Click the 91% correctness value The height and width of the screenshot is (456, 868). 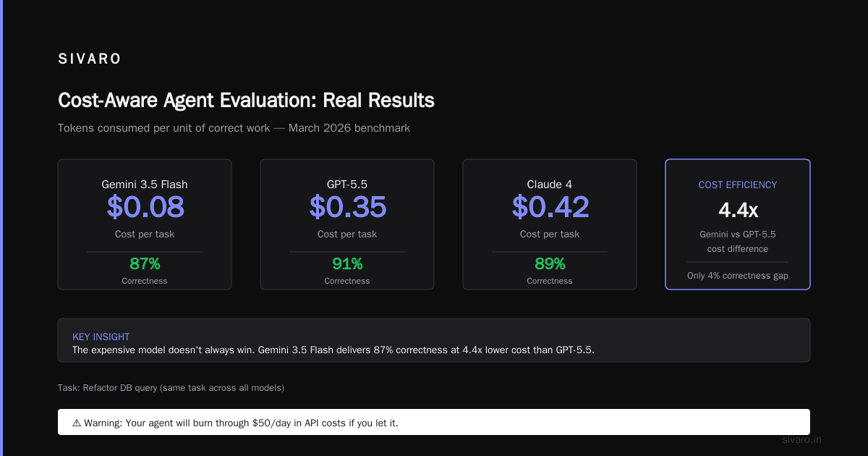pos(347,263)
